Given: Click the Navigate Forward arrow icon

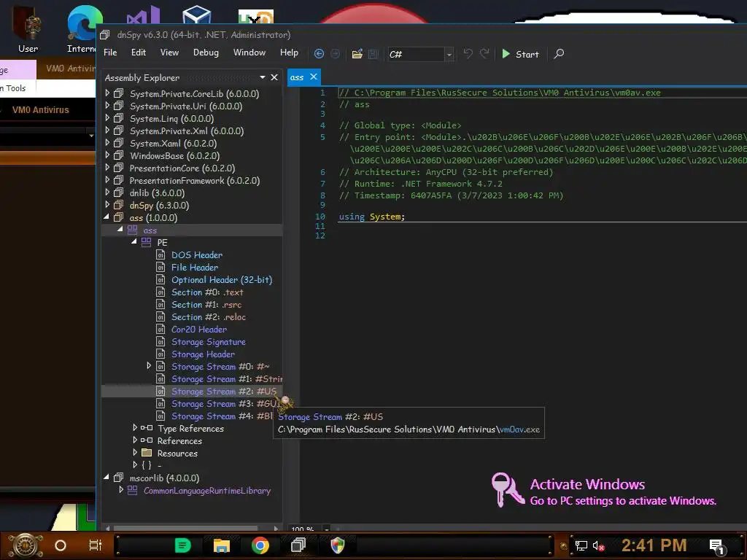Looking at the screenshot, I should coord(336,54).
